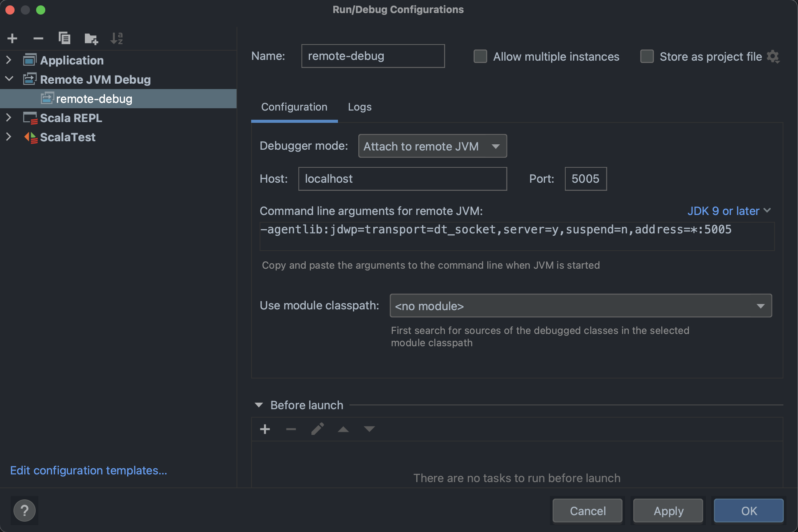This screenshot has height=532, width=798.
Task: Click the Copy Configuration icon
Action: (x=64, y=38)
